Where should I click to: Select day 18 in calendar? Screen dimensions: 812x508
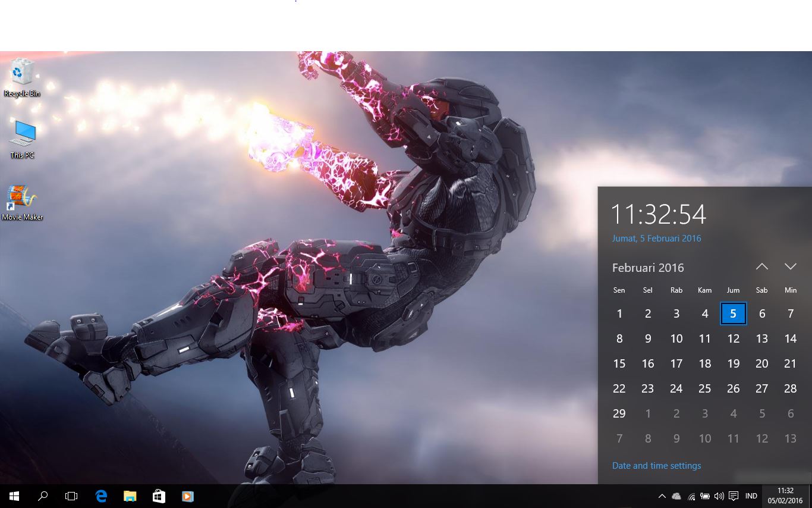[x=704, y=363]
